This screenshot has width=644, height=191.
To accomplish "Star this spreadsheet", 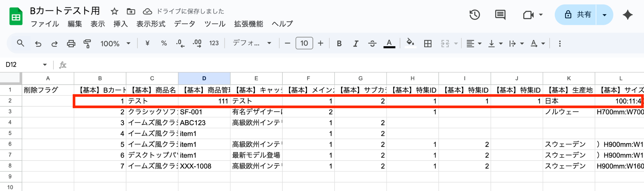I will point(114,12).
